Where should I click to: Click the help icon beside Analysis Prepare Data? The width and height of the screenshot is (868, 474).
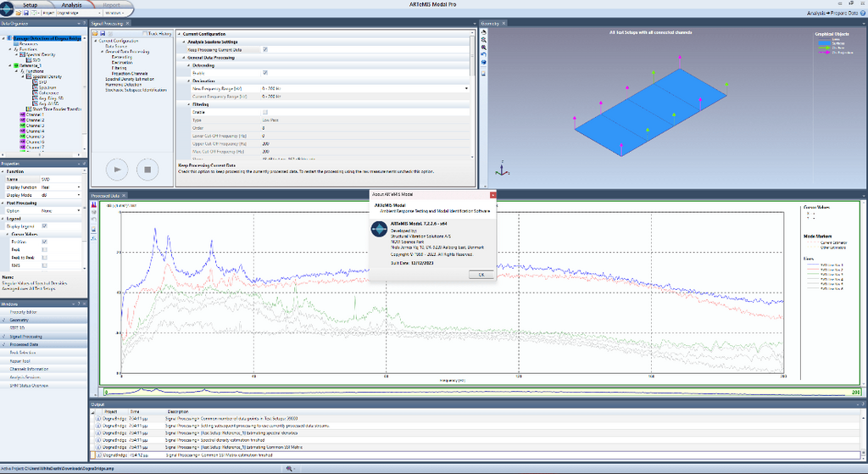click(863, 13)
